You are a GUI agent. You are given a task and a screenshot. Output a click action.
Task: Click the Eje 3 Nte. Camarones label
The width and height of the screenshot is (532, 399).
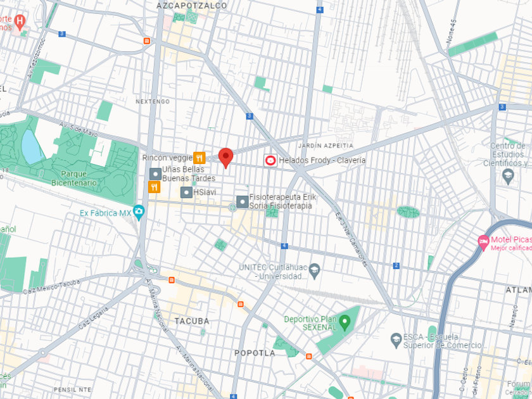351,239
